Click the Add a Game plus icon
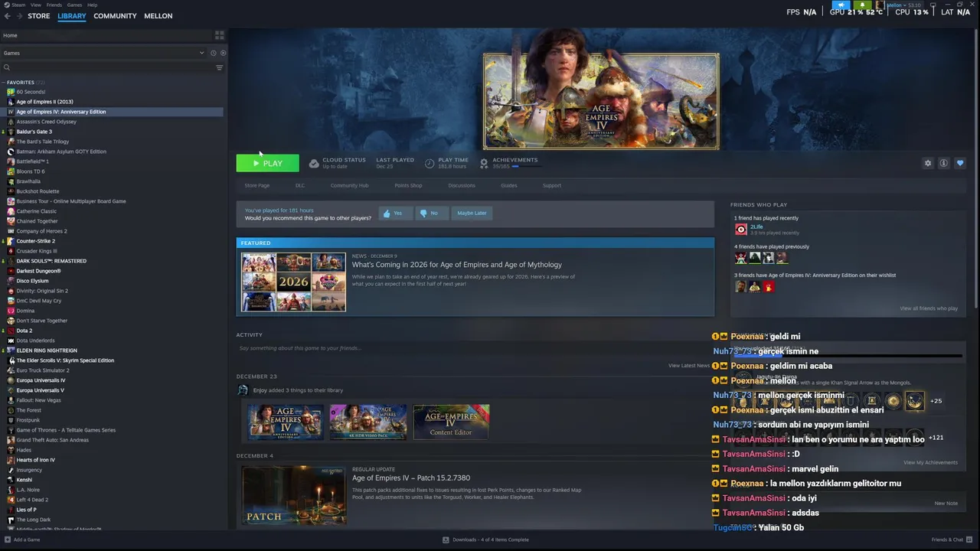The height and width of the screenshot is (551, 980). click(8, 540)
